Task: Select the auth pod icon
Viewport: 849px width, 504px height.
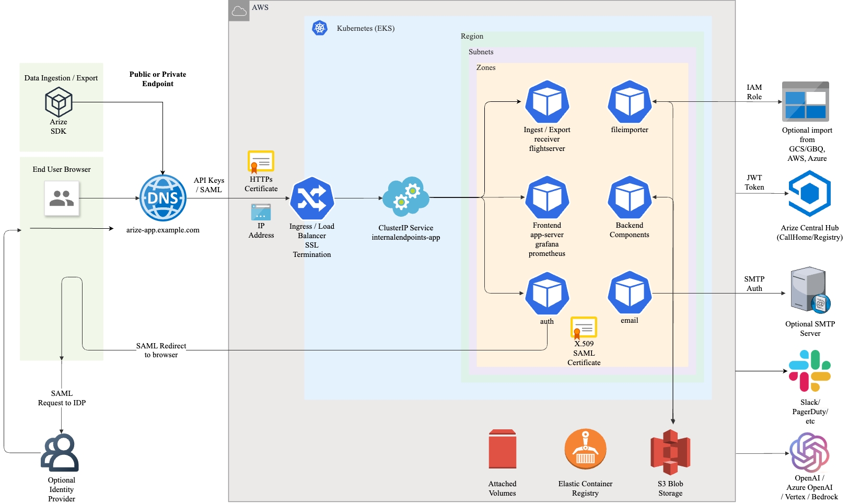Action: click(x=547, y=293)
